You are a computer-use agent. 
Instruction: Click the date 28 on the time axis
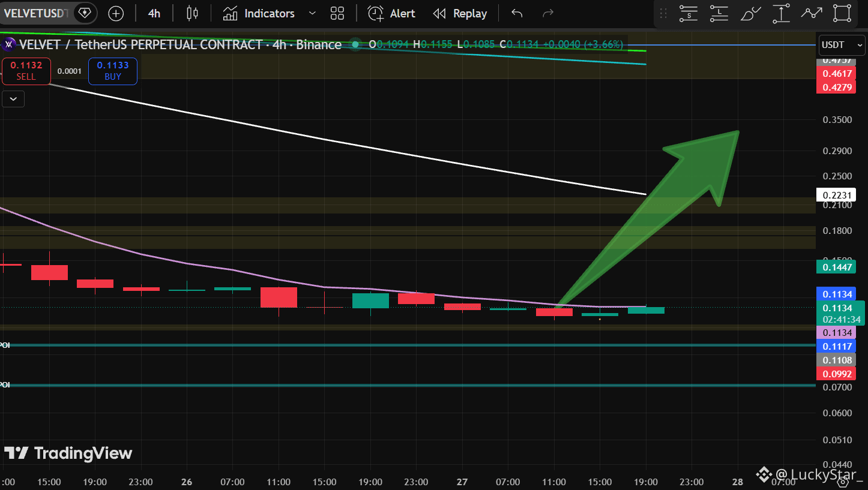pos(738,482)
